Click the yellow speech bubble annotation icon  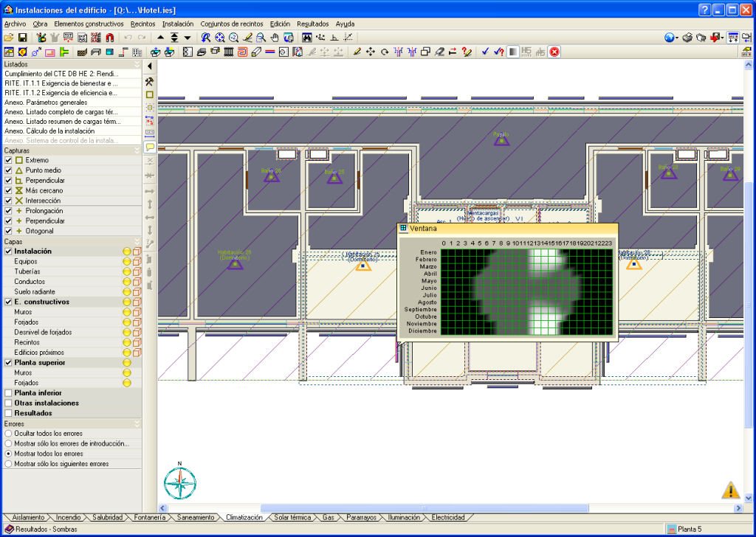[x=150, y=147]
